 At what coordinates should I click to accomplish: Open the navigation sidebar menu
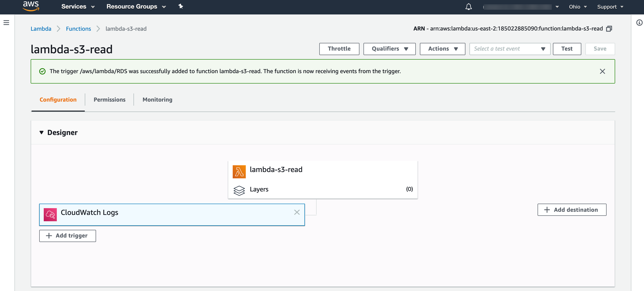(x=6, y=23)
